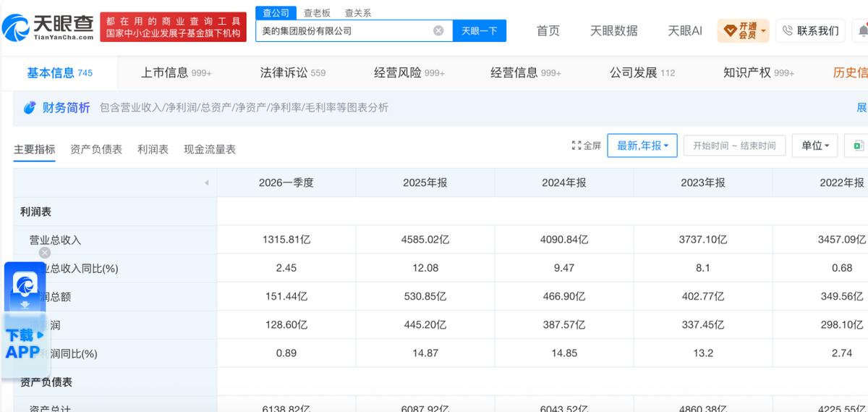Open the 单位 unit dropdown
The width and height of the screenshot is (868, 412).
(x=815, y=146)
